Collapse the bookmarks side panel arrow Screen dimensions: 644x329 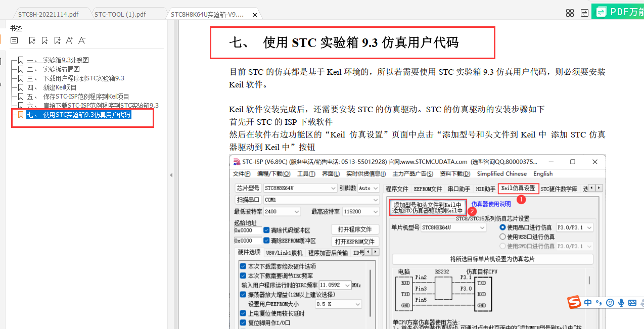(x=171, y=175)
